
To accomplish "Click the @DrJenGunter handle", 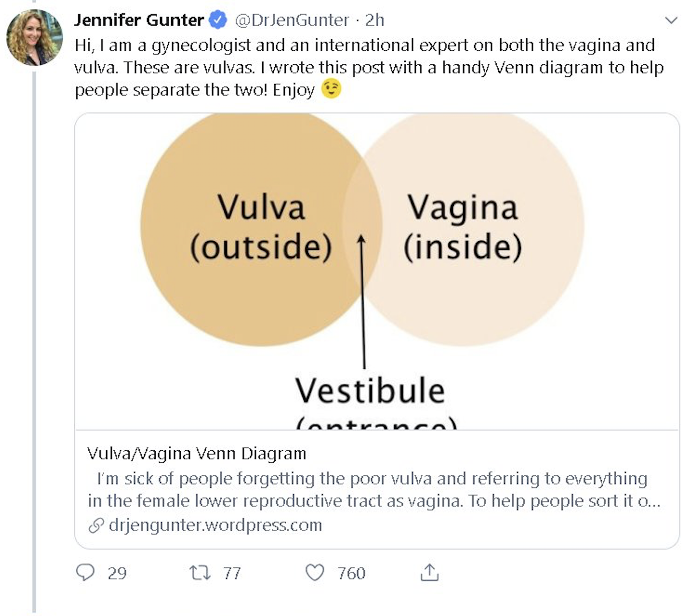I will 292,20.
